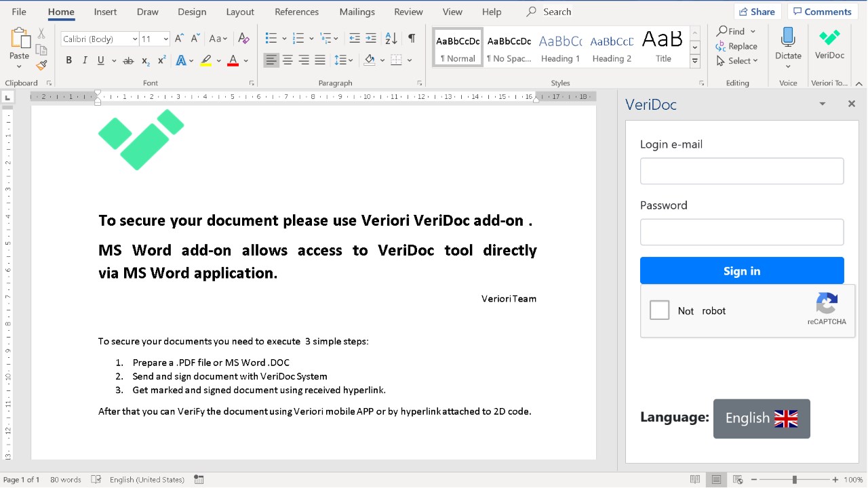Open the VeriDoc task pane options arrow
Viewport: 868px width, 488px height.
(x=823, y=104)
